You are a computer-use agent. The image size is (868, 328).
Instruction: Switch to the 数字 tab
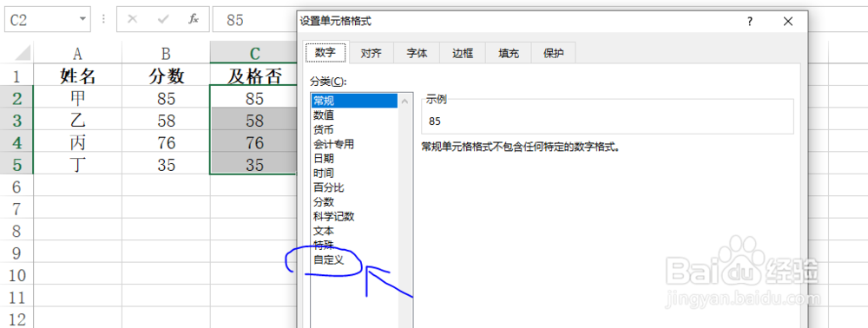point(326,53)
